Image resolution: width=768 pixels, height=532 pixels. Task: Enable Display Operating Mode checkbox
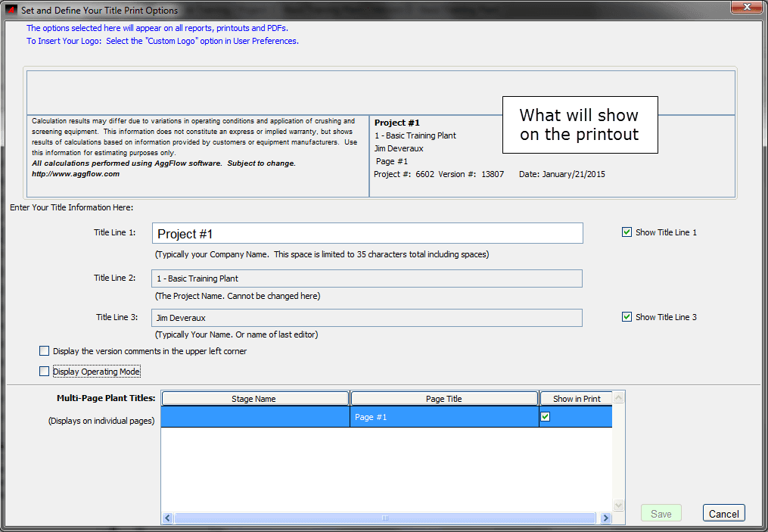[44, 372]
